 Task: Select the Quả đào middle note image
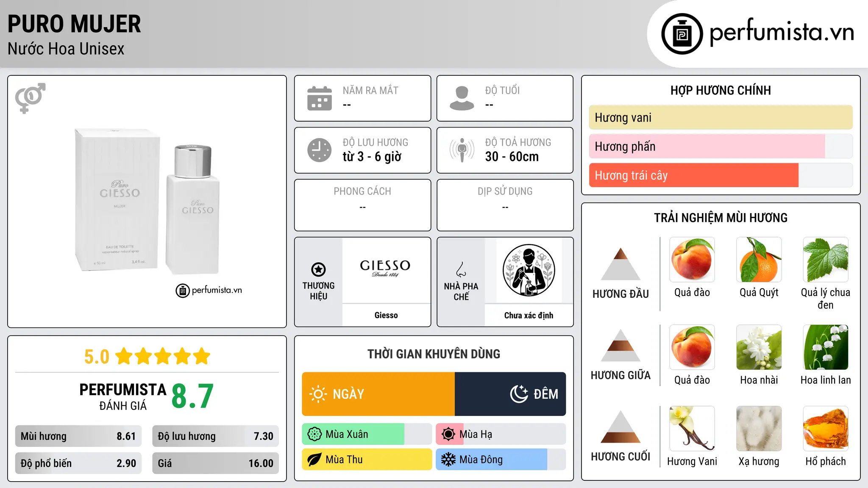coord(692,347)
